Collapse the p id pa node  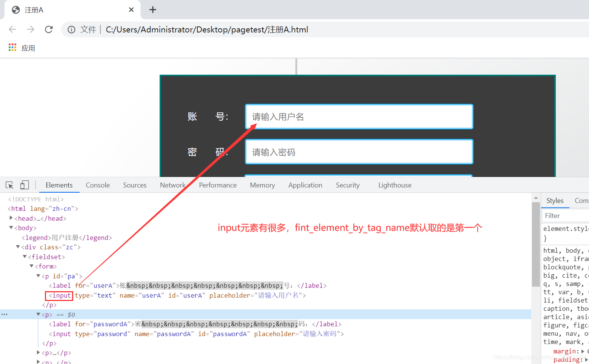pyautogui.click(x=38, y=276)
